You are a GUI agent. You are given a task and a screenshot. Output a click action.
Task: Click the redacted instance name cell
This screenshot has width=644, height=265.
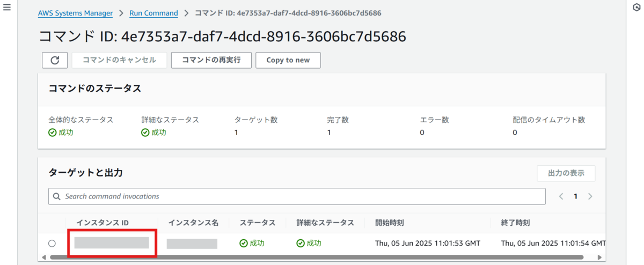tap(192, 244)
